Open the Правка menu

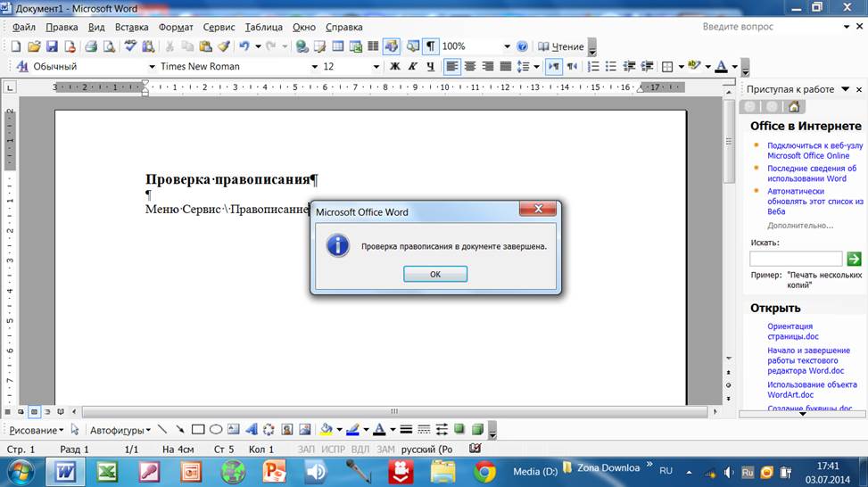pyautogui.click(x=62, y=27)
